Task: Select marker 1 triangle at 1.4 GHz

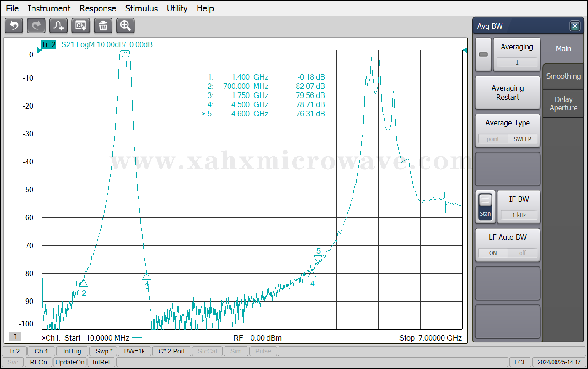Action: (x=125, y=54)
